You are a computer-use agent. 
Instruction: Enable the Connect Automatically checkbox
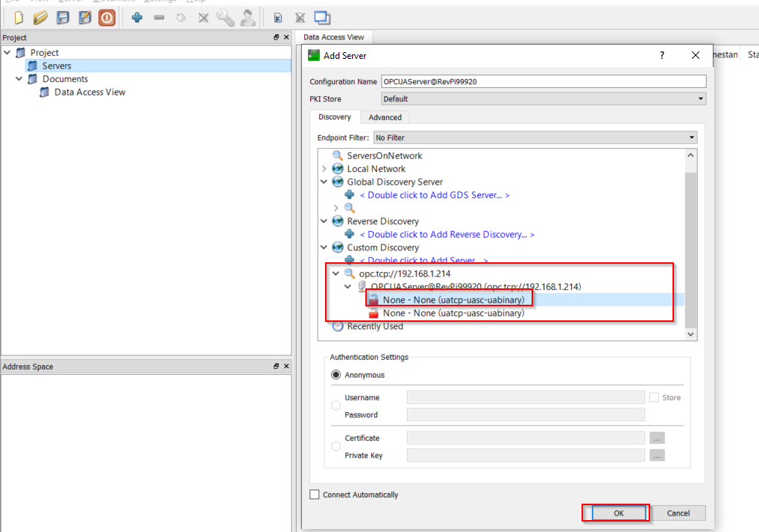click(x=314, y=495)
